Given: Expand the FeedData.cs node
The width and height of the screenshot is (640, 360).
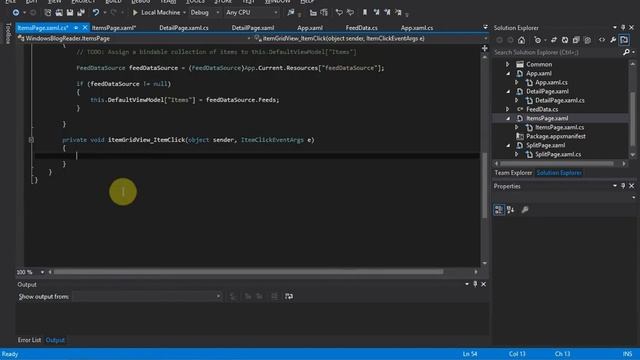Looking at the screenshot, I should [x=507, y=109].
